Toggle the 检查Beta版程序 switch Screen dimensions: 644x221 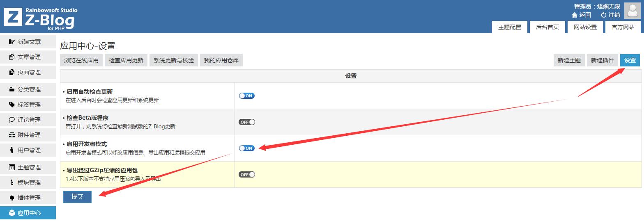click(247, 122)
